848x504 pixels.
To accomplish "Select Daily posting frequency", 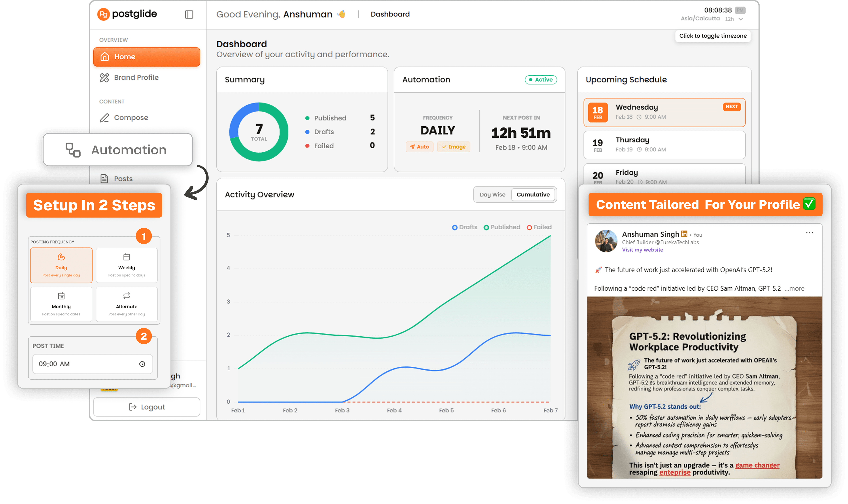I will point(61,265).
